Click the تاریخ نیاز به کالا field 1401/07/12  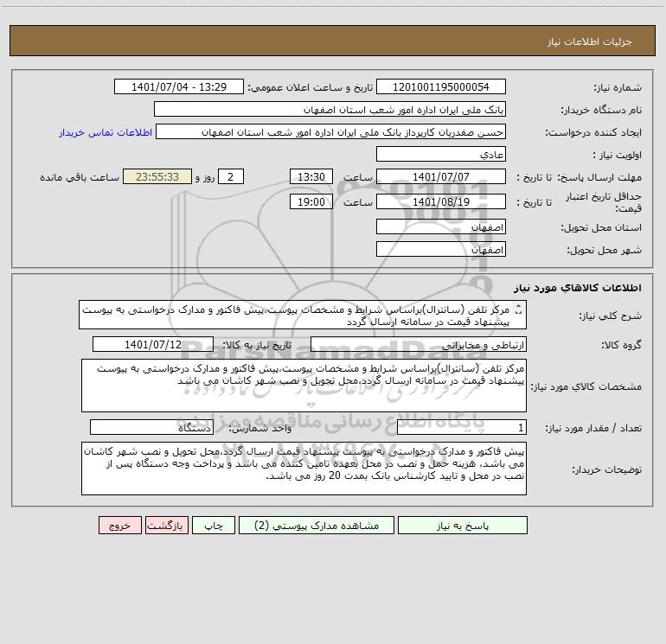click(x=153, y=344)
